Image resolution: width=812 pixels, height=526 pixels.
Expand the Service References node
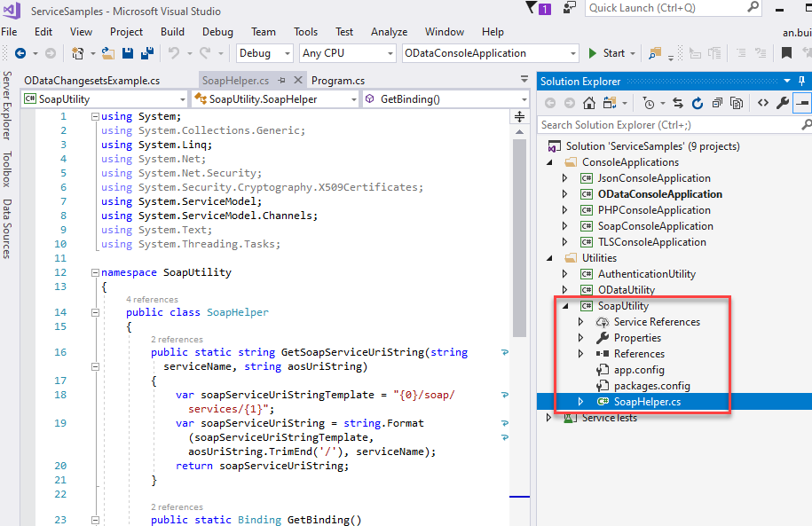[x=581, y=322]
